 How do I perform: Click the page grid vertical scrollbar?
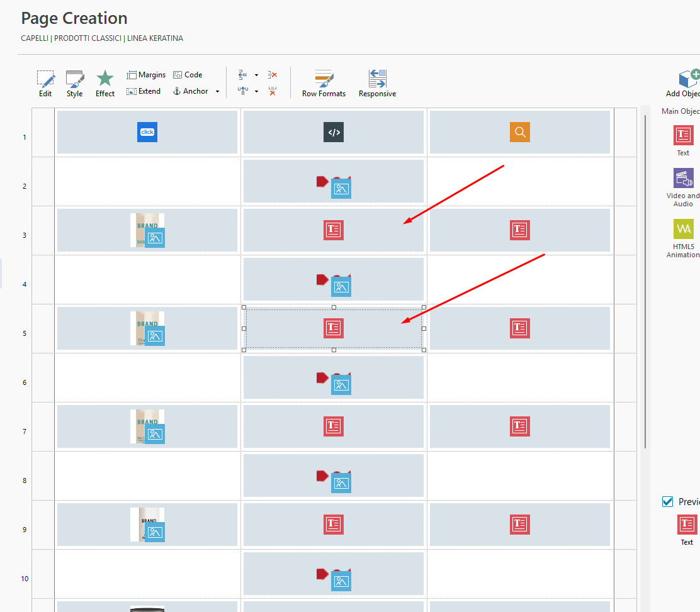[645, 281]
